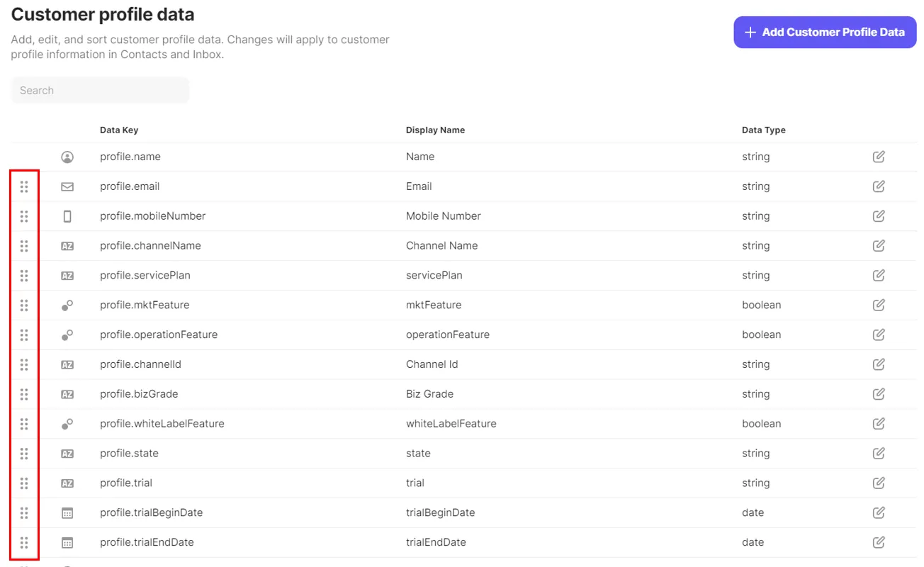Click drag handle of profile.email row
924x567 pixels.
[24, 186]
